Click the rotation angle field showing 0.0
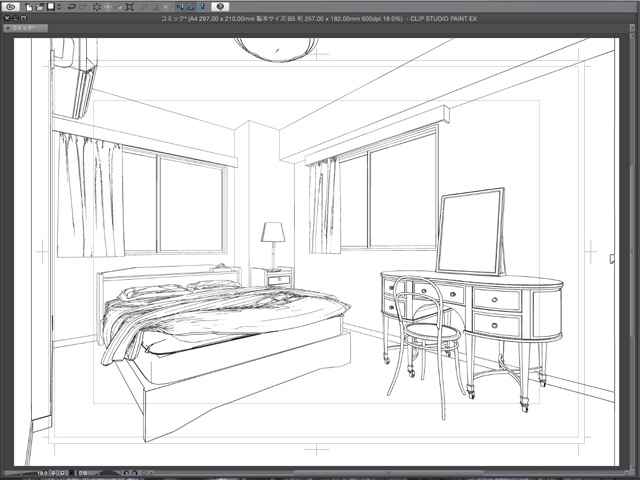Screen dimensions: 640x480 pos(83,473)
